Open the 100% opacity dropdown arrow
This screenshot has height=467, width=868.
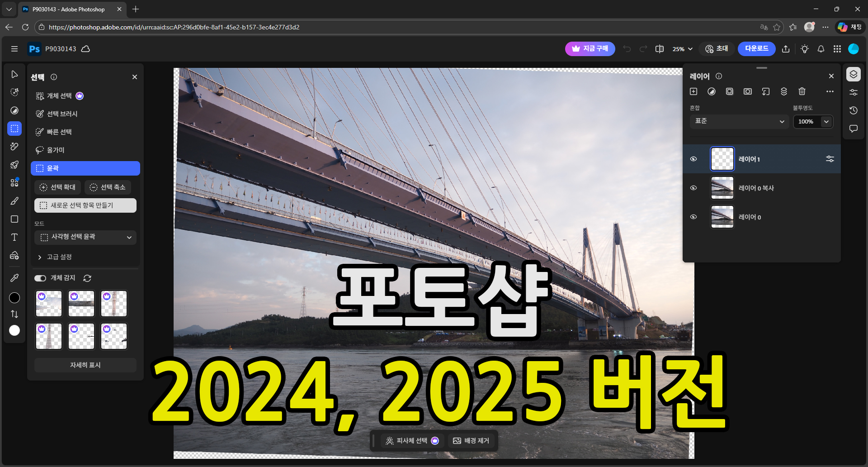point(826,121)
